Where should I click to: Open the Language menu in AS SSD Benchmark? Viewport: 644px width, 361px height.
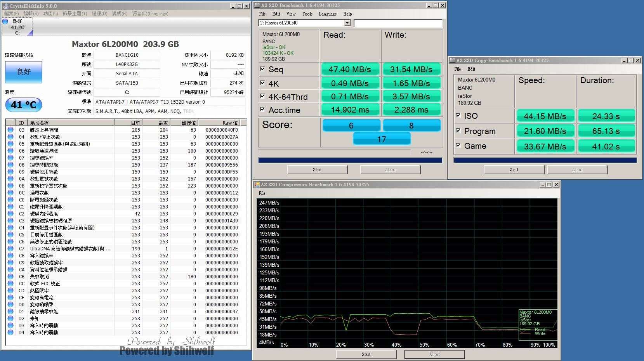tap(328, 14)
